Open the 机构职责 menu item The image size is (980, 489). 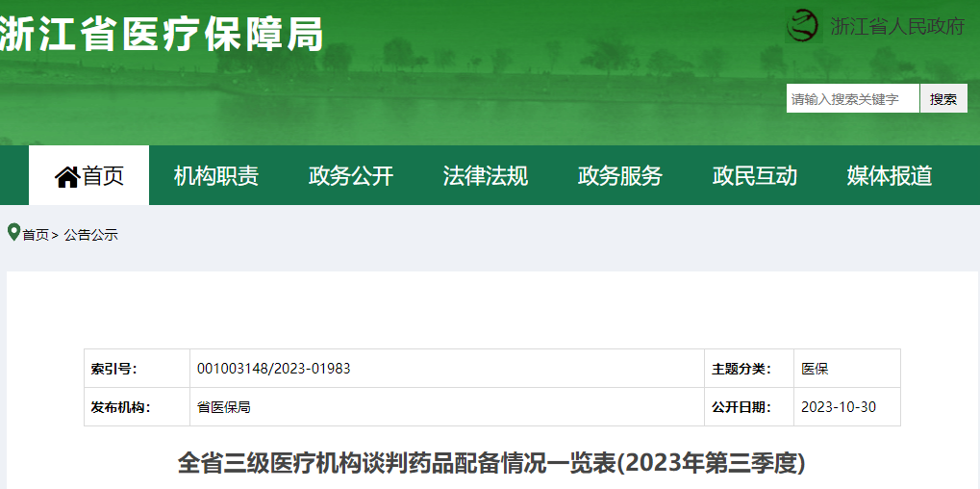[x=216, y=176]
